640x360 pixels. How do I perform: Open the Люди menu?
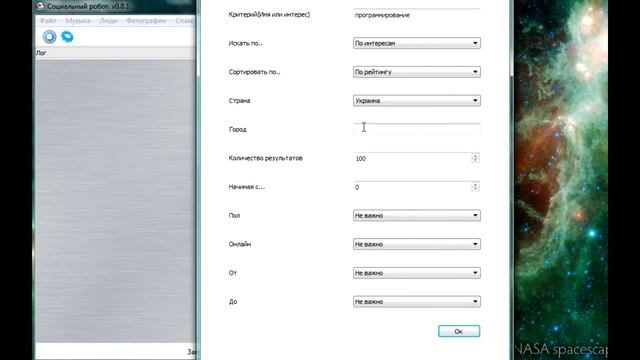[109, 20]
